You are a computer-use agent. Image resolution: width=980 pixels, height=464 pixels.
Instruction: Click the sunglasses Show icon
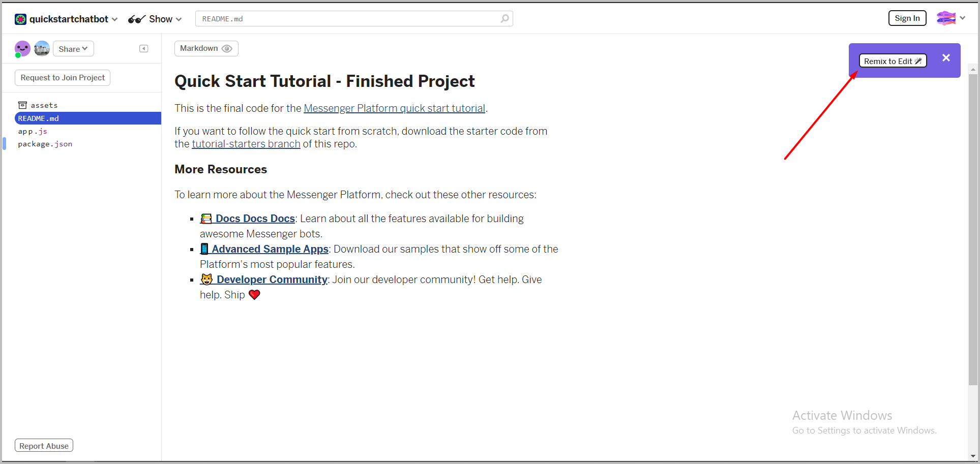(137, 19)
